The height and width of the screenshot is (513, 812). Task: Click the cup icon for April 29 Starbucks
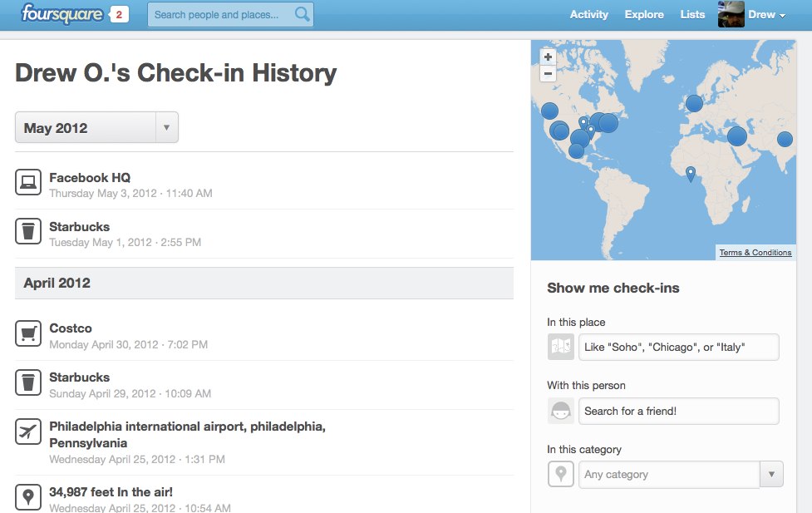click(28, 382)
